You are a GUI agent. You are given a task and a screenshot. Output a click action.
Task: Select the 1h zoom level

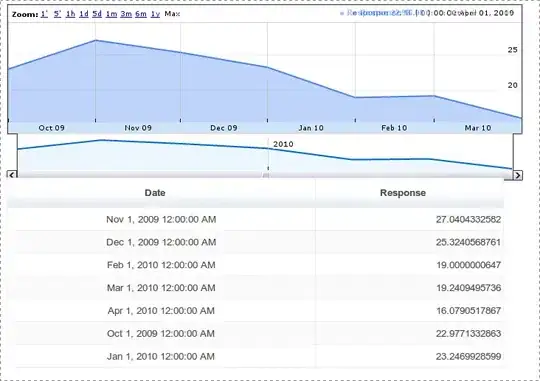pos(70,14)
